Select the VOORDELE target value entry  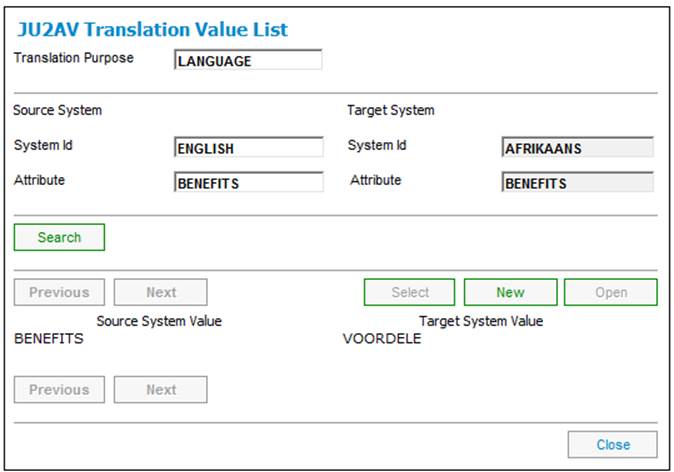382,339
